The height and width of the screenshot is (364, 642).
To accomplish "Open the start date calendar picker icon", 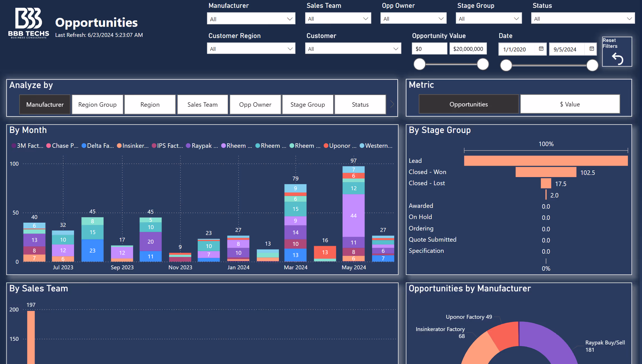I will (x=541, y=49).
